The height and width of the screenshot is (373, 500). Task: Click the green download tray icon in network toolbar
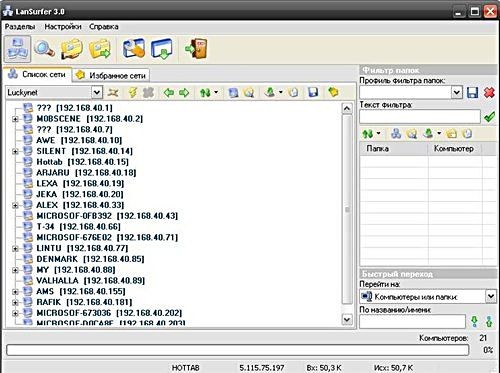(270, 92)
